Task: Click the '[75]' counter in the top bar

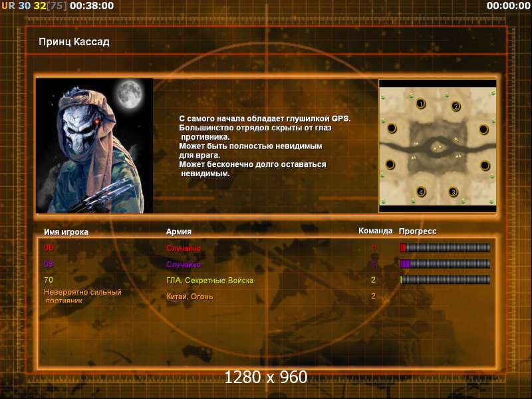Action: [x=57, y=6]
